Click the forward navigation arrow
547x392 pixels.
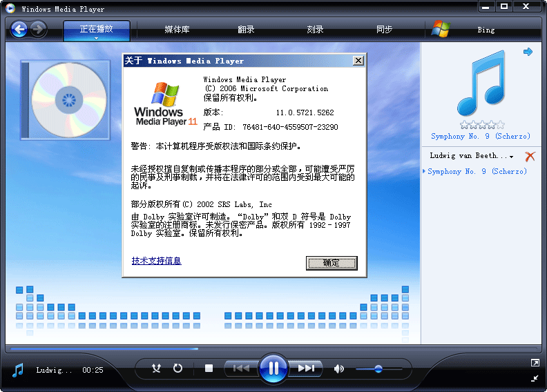click(x=38, y=29)
